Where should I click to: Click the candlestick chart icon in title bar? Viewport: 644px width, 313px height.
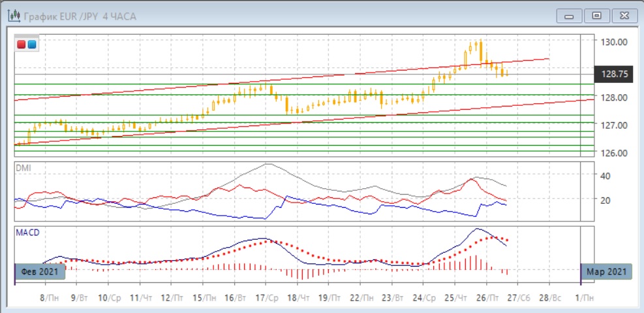(14, 16)
